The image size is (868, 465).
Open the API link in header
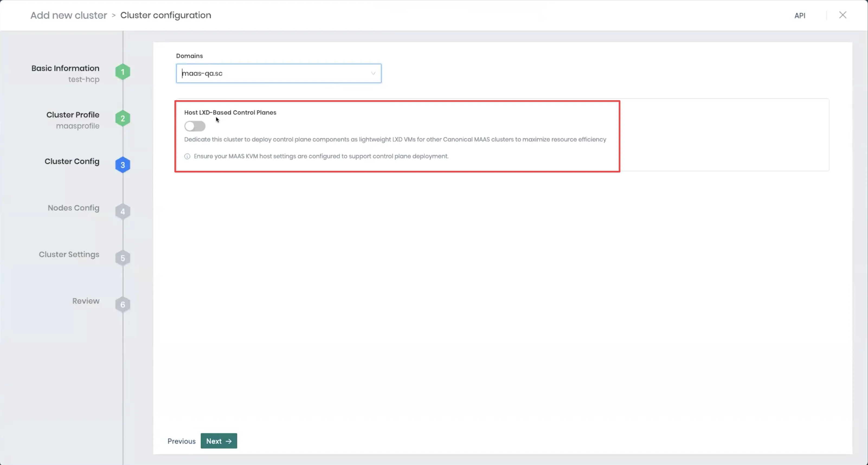click(x=800, y=15)
